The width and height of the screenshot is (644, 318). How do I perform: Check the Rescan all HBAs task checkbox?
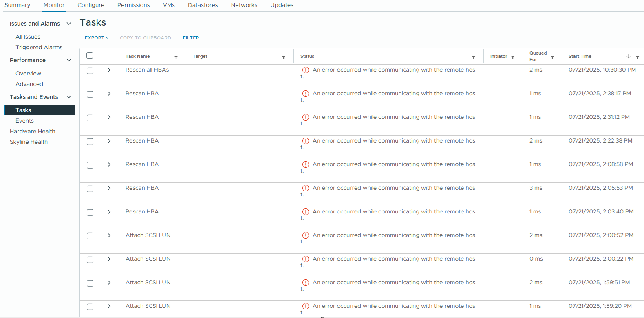point(90,71)
